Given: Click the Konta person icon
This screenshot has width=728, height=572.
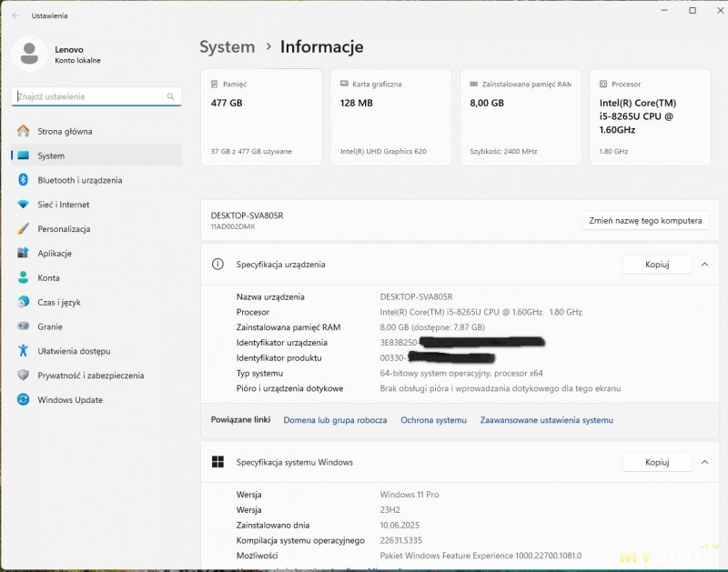Looking at the screenshot, I should point(24,277).
